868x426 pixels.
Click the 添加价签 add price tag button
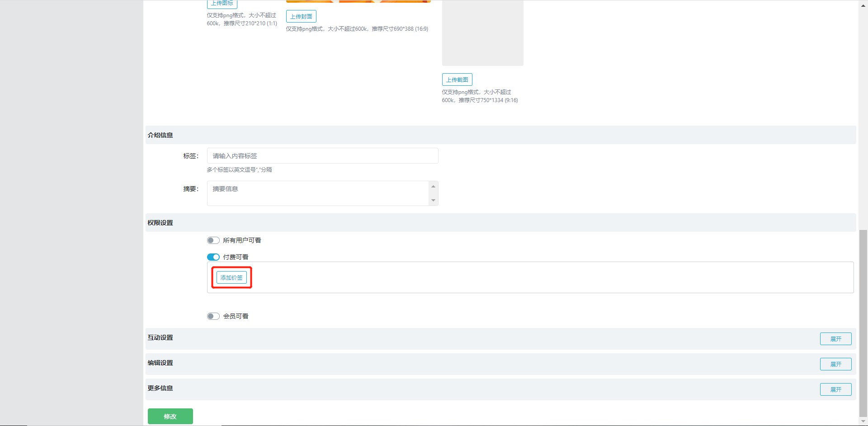231,277
